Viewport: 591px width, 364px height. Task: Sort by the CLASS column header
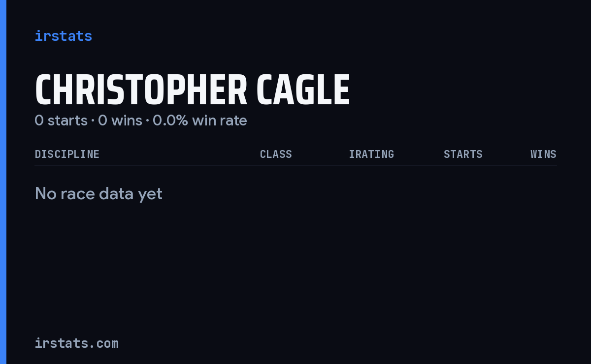click(276, 154)
